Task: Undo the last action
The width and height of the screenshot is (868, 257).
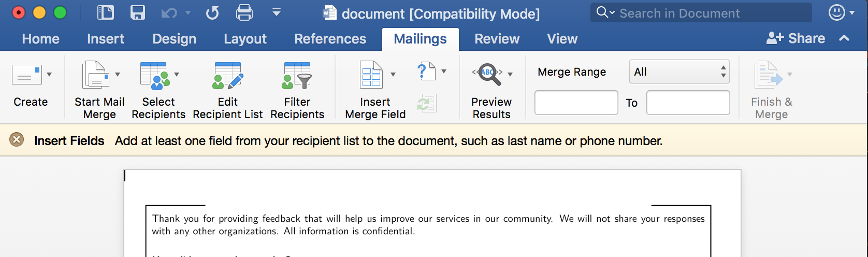Action: coord(169,13)
